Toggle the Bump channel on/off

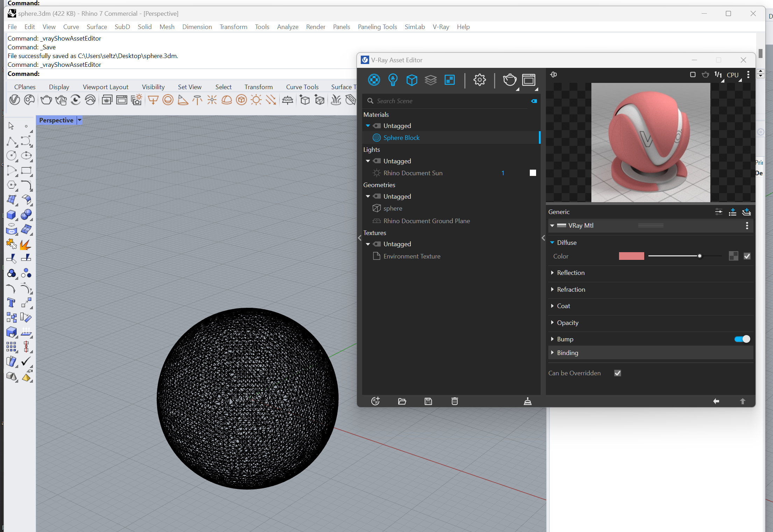pyautogui.click(x=743, y=338)
